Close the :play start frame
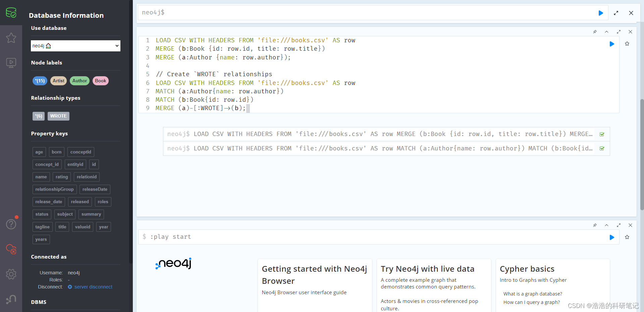The height and width of the screenshot is (312, 644). tap(630, 225)
